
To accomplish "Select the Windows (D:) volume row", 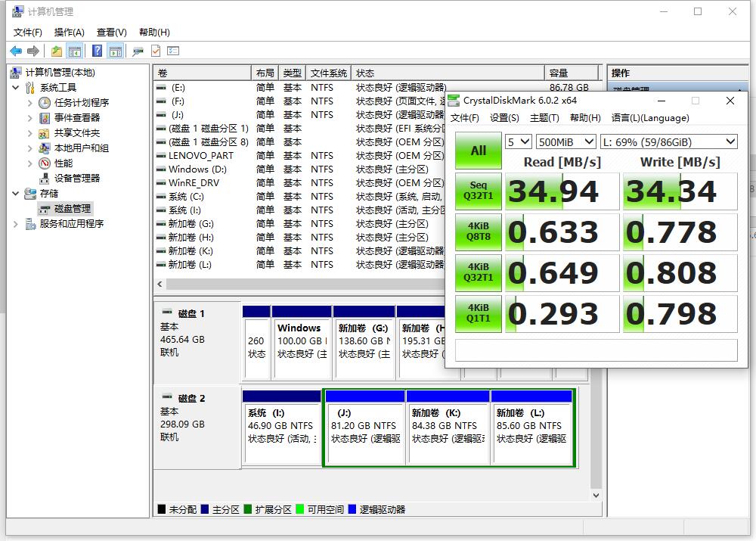I will coord(299,169).
